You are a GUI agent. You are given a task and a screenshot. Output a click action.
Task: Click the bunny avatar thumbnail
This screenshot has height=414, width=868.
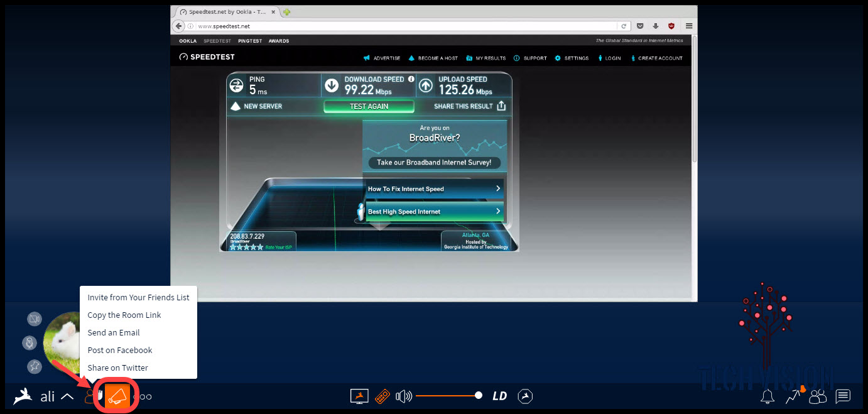tap(62, 342)
